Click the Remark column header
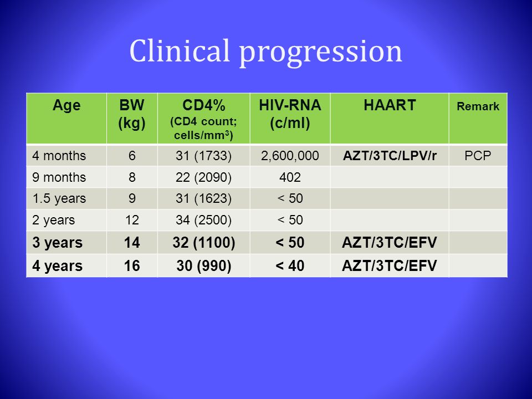Screen dimensions: 532x399 click(478, 118)
